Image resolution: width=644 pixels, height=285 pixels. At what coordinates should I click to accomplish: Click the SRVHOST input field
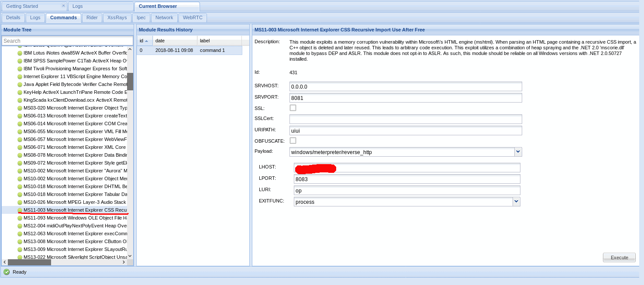[406, 86]
